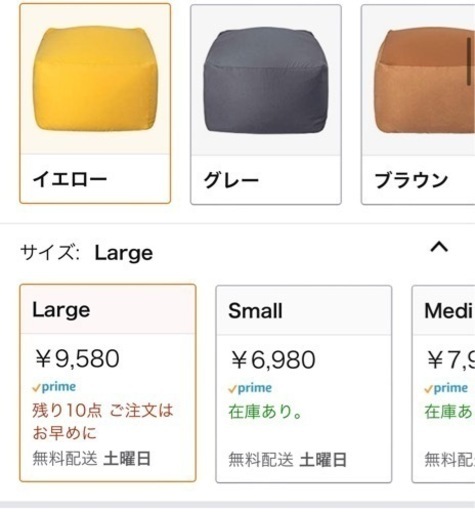Click prime badge under ¥6,980

point(250,388)
